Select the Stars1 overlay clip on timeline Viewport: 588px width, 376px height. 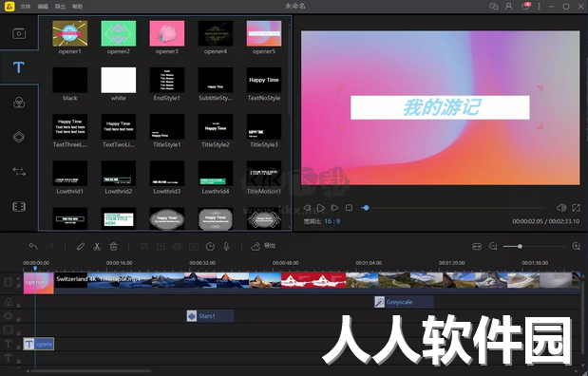(x=210, y=316)
